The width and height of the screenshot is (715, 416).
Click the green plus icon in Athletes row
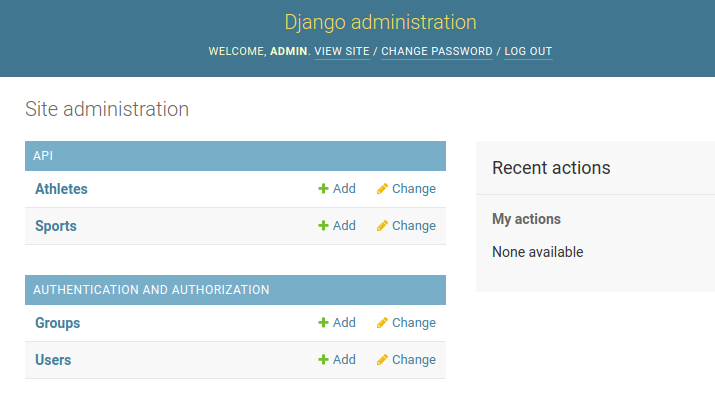point(323,188)
